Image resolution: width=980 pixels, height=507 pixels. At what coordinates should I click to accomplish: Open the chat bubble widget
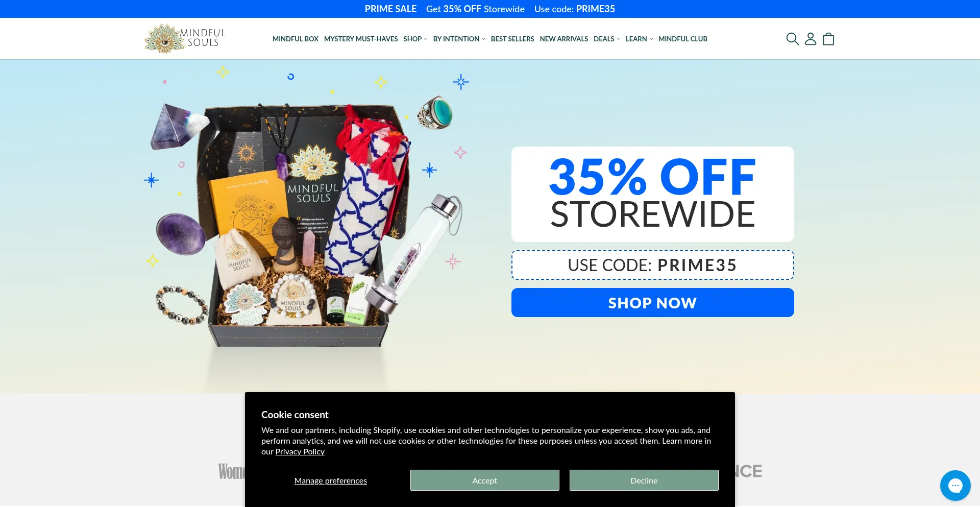tap(955, 485)
